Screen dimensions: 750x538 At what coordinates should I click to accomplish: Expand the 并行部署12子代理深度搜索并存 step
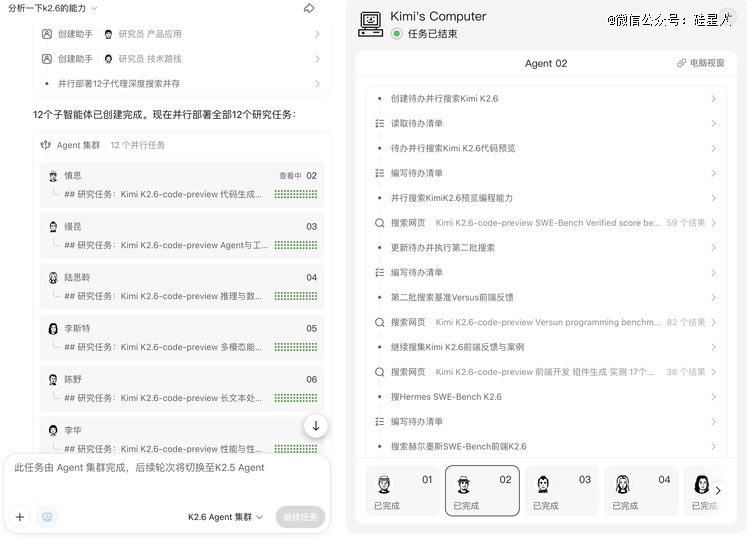[182, 84]
